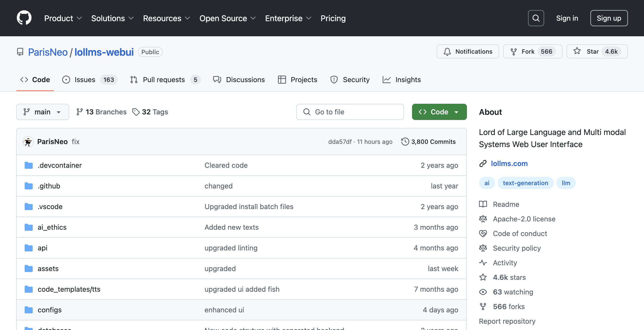View the 32 Tags
Image resolution: width=644 pixels, height=330 pixels.
click(x=150, y=112)
